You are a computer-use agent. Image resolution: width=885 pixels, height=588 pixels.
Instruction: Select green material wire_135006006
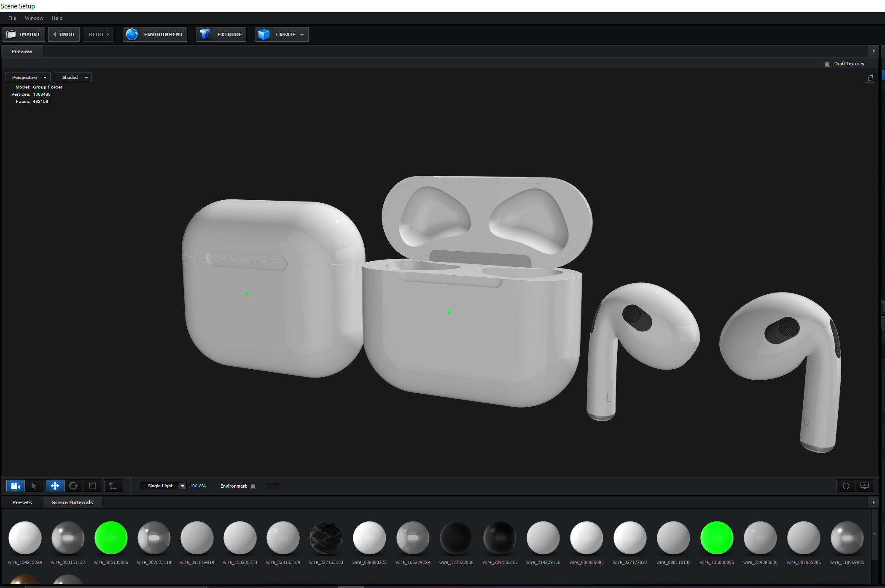pos(717,537)
